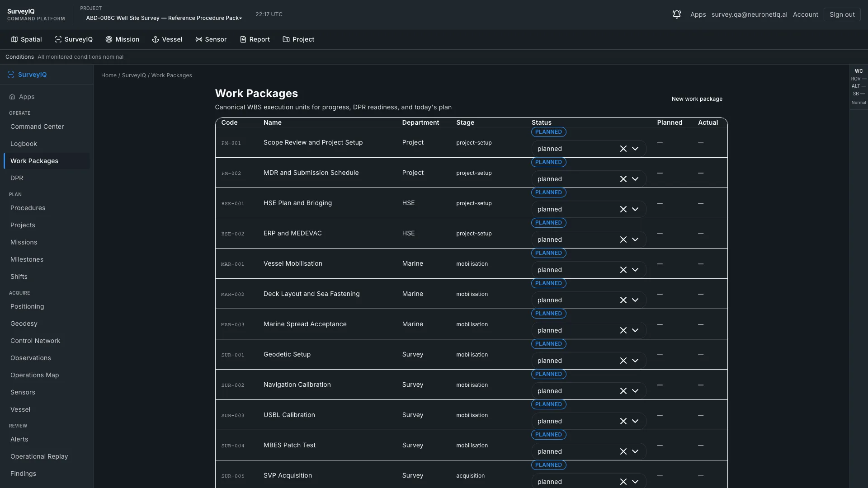Expand status dropdown for Scope Review row

click(x=635, y=149)
